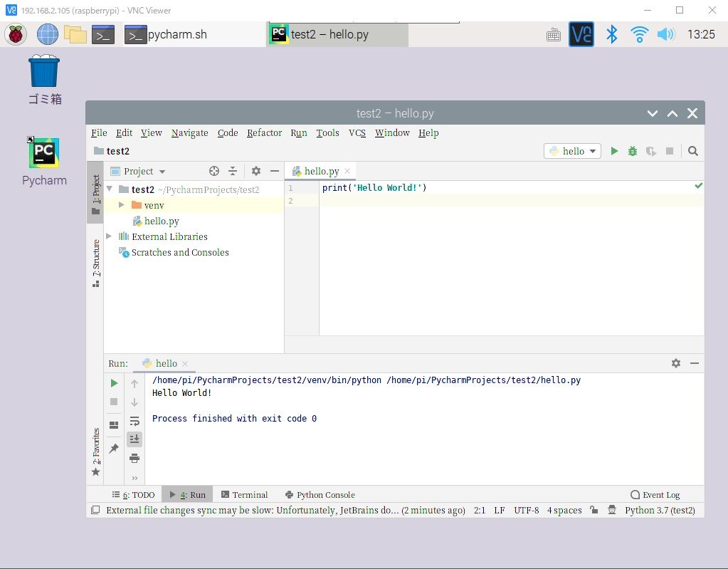
Task: Change 4 spaces indent setting
Action: [x=564, y=510]
